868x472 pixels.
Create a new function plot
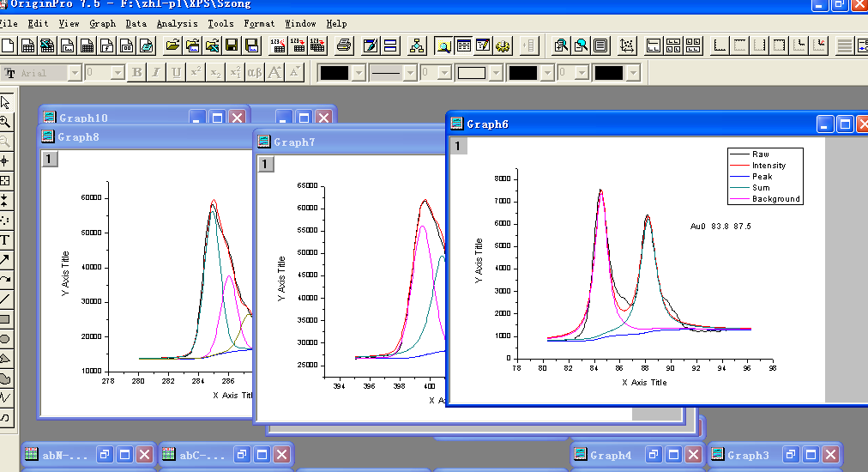tap(107, 45)
